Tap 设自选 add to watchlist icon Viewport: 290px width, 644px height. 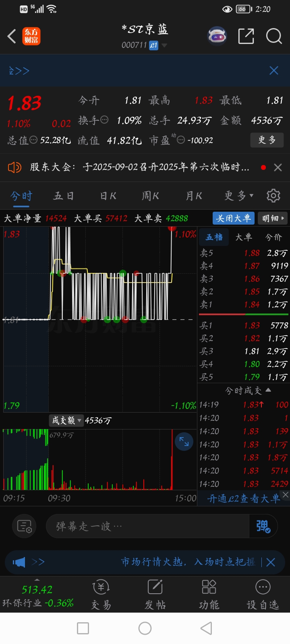(x=263, y=595)
